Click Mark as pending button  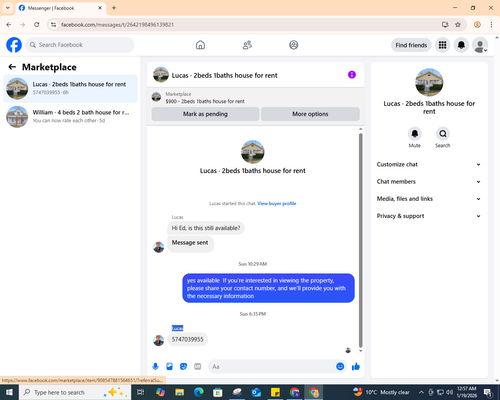(x=205, y=114)
